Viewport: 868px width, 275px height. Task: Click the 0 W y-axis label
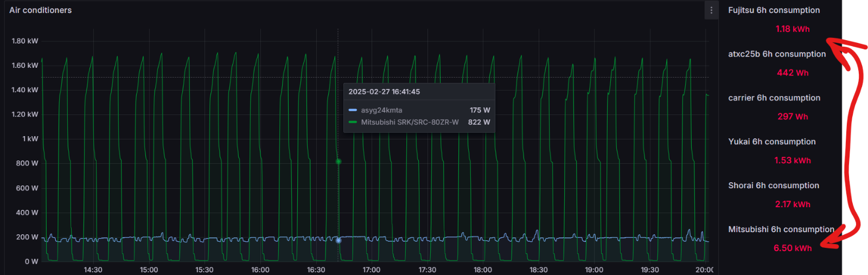pyautogui.click(x=31, y=261)
